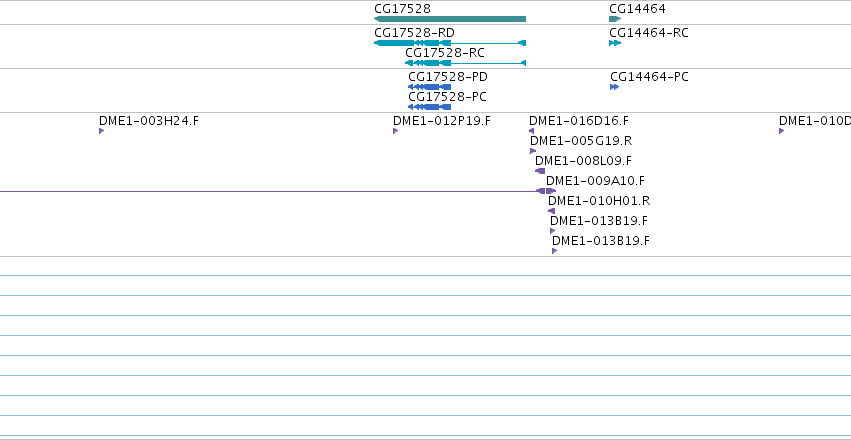This screenshot has height=440, width=851.
Task: Click the CG14464-PC protein label
Action: coord(649,77)
